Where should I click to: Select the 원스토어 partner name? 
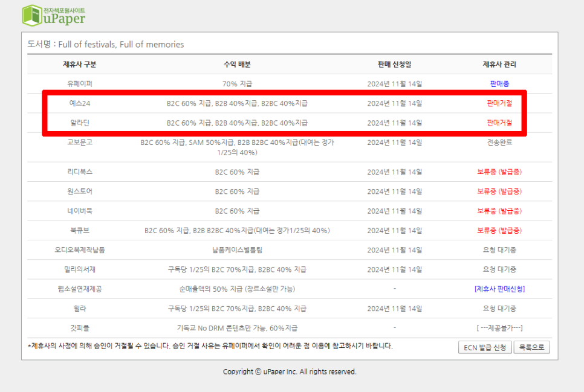[x=80, y=191]
